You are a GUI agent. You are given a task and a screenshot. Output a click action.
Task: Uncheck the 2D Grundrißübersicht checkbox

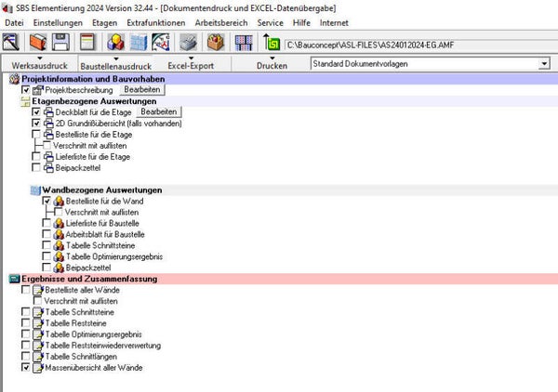tap(36, 123)
